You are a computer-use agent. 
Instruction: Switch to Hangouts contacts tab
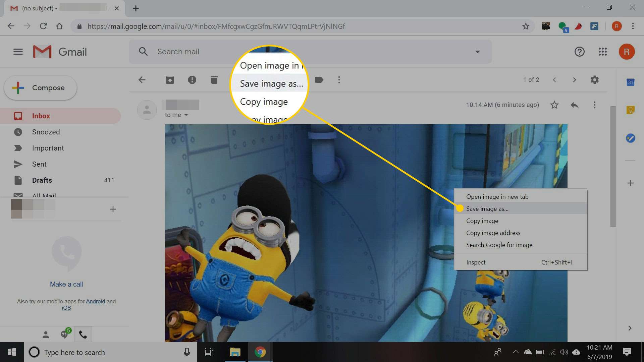click(x=46, y=335)
